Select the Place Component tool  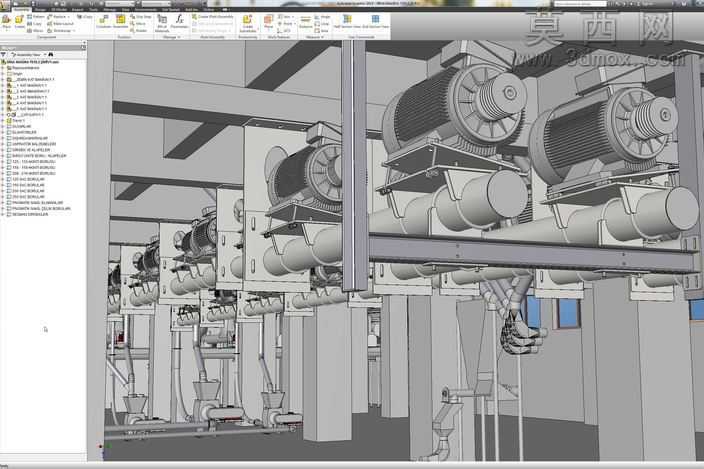(x=6, y=22)
